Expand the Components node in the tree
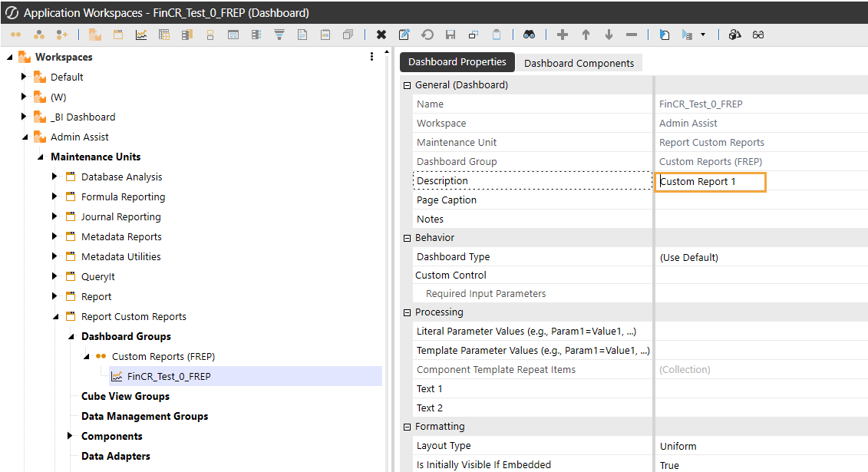The image size is (868, 472). (70, 436)
